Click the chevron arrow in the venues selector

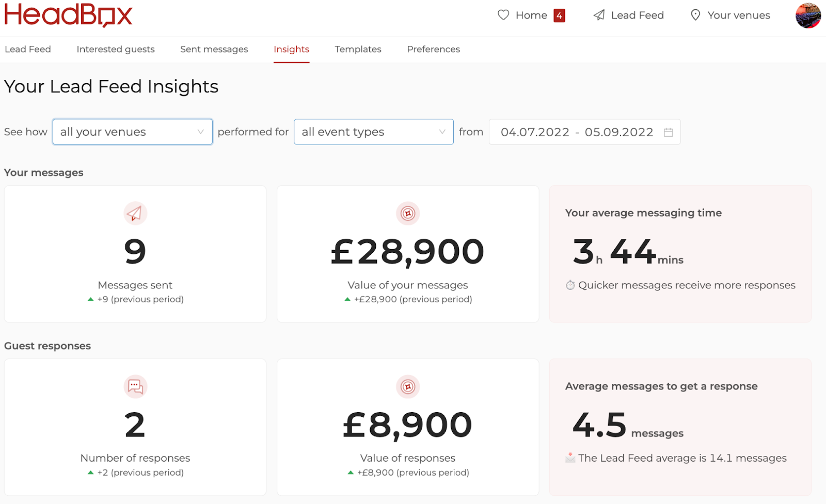point(200,132)
